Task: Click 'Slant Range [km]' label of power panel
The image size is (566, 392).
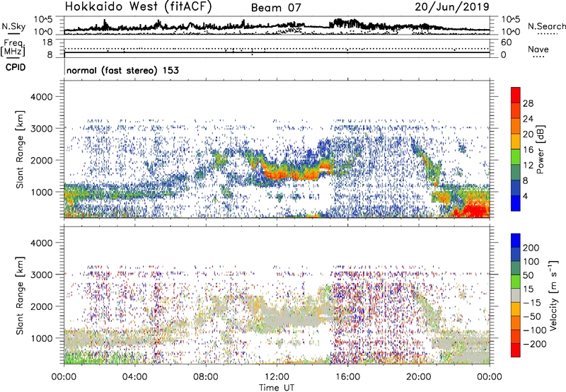Action: pos(20,149)
